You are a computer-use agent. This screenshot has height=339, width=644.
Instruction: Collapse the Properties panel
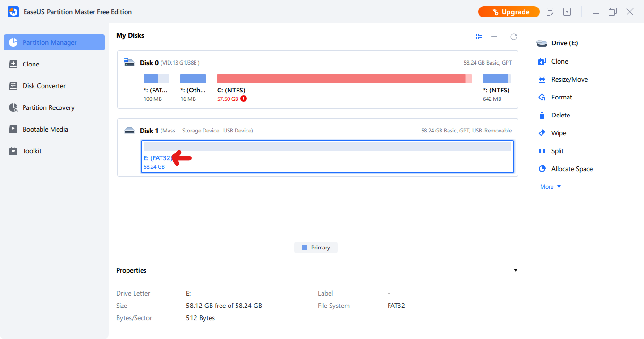point(516,270)
